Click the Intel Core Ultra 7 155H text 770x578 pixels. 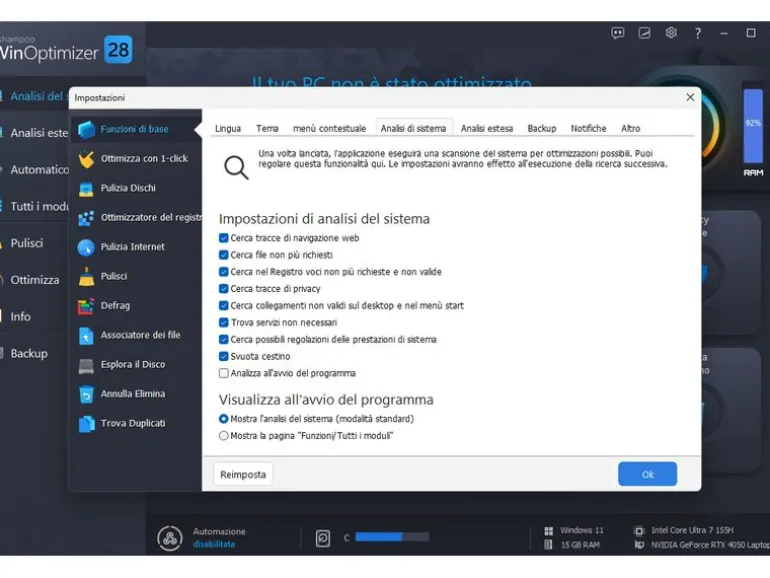692,531
